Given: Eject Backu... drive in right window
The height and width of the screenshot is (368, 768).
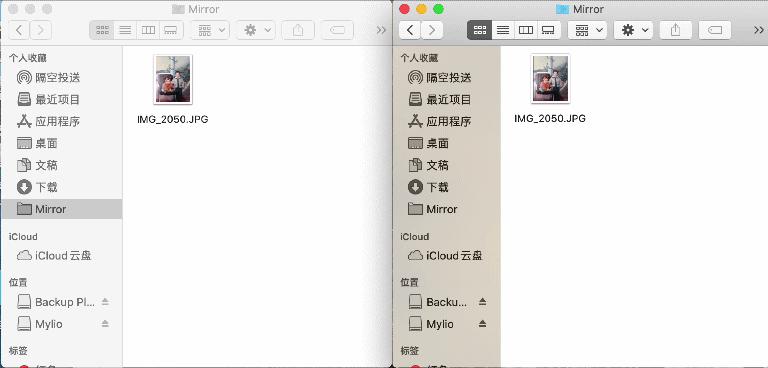Looking at the screenshot, I should 482,302.
